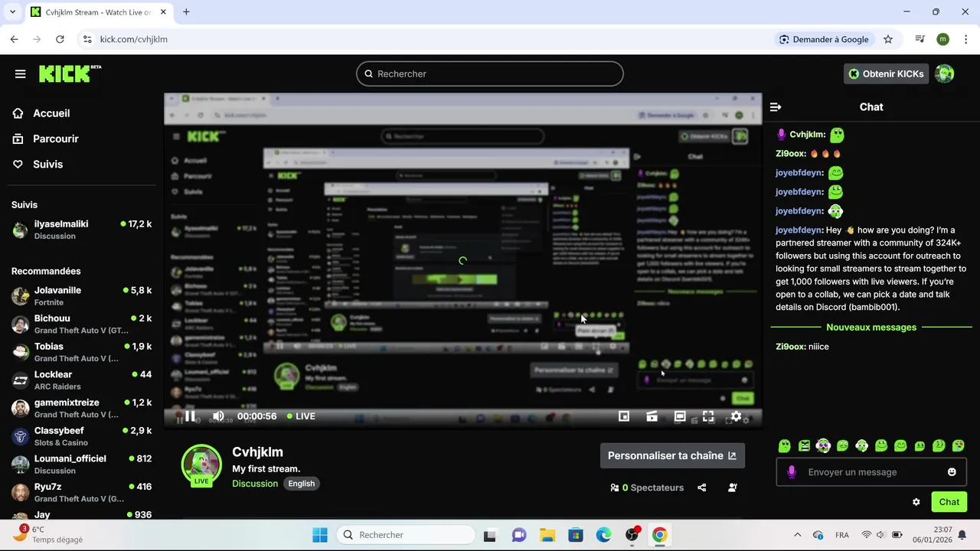Viewport: 980px width, 551px height.
Task: Open Suivis in the sidebar
Action: click(38, 165)
